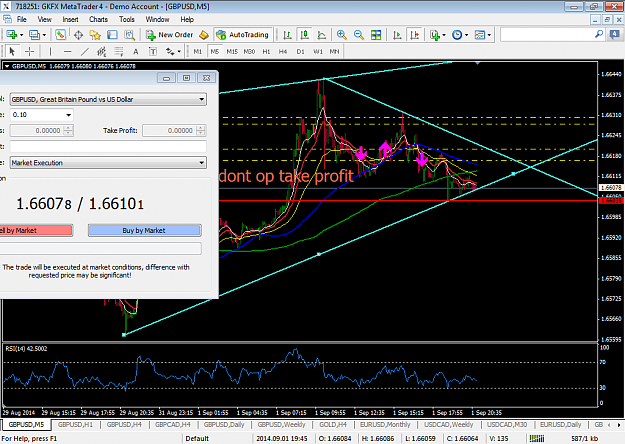This screenshot has width=625, height=444.
Task: Open the Window menu
Action: [x=157, y=19]
